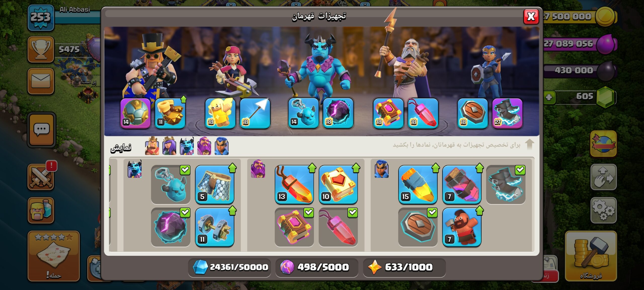
Task: Select the level 5 chainmail skirt equipment
Action: point(215,184)
